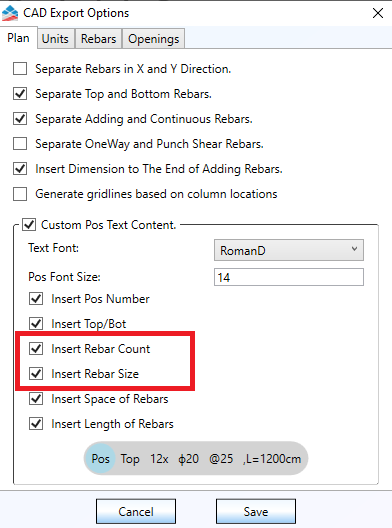Enable Separate Rebars in X and Y Direction
392x528 pixels.
[20, 69]
